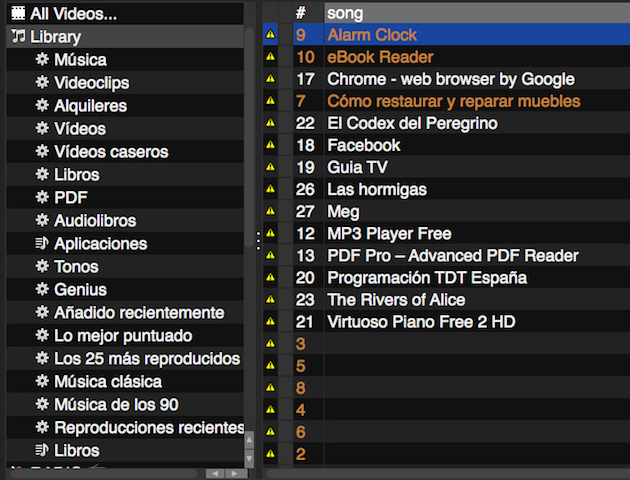Screen dimensions: 630x480
Task: Click the warning icon on Alarm Clock row
Action: (x=271, y=34)
